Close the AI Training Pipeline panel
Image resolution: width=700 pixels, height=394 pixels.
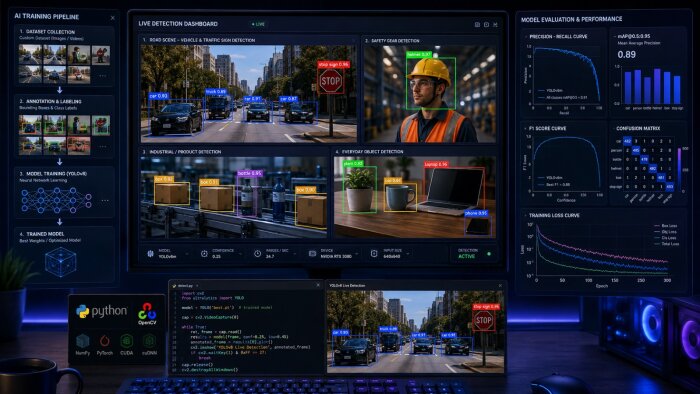112,18
